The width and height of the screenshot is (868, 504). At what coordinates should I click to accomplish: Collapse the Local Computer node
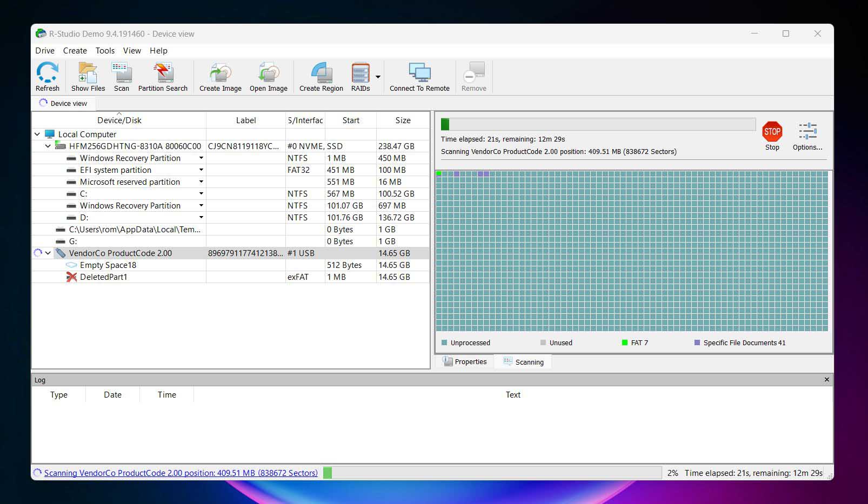pyautogui.click(x=37, y=134)
